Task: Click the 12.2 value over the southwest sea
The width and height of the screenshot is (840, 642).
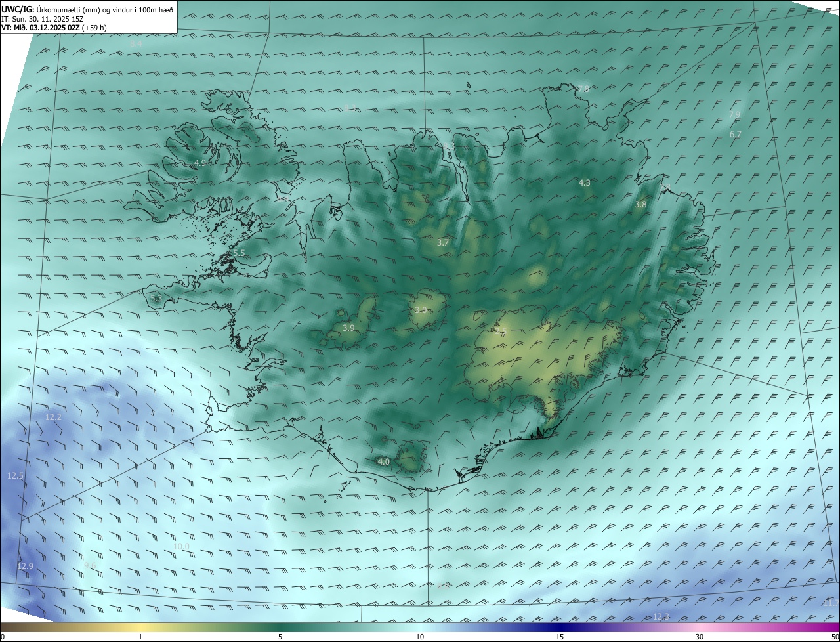Action: [x=53, y=417]
